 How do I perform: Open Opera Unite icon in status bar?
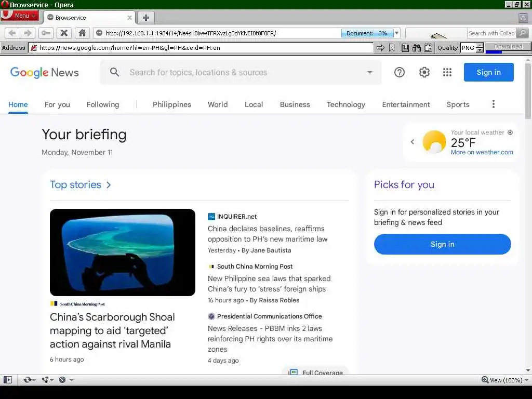click(45, 380)
